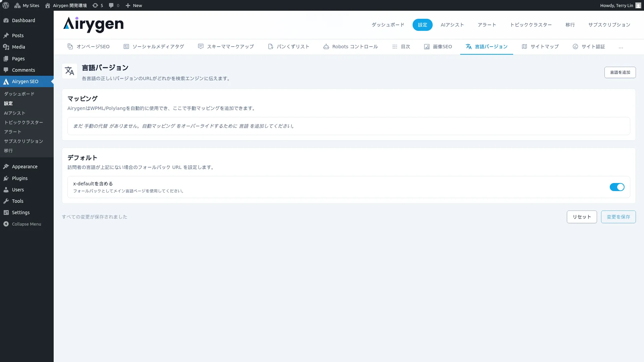Click the 画像SEO image icon
The height and width of the screenshot is (362, 644).
pos(427,47)
